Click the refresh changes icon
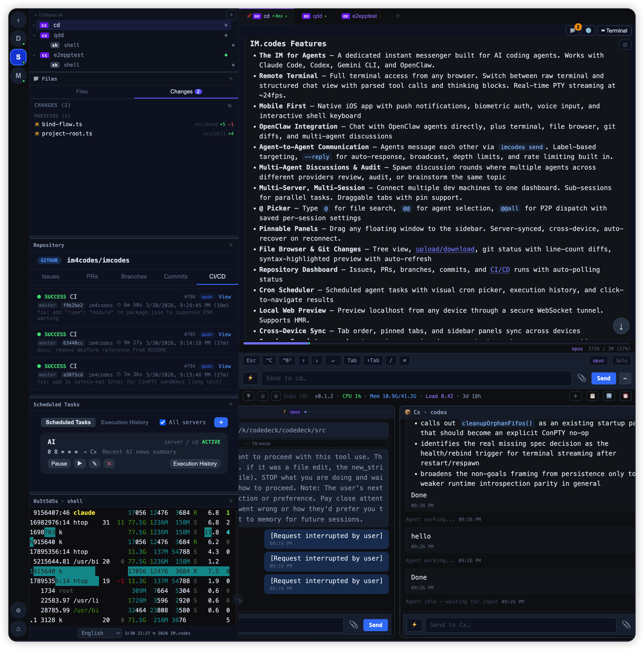644x650 pixels. pos(230,105)
